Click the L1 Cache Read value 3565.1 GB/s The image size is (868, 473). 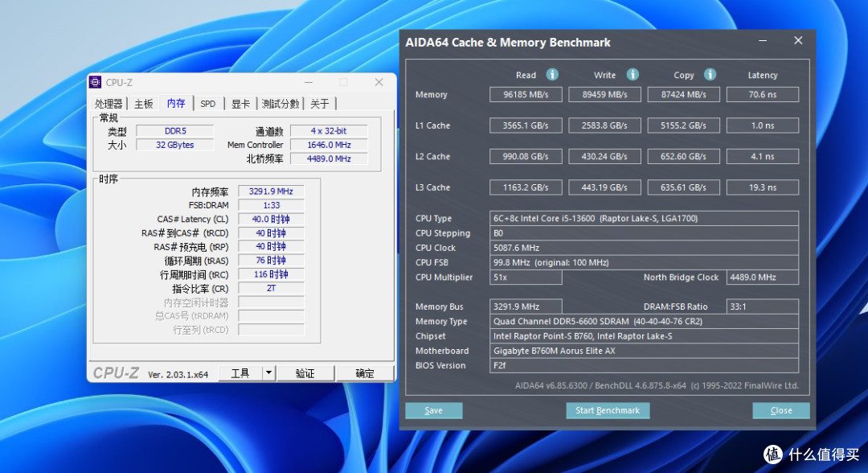[526, 125]
